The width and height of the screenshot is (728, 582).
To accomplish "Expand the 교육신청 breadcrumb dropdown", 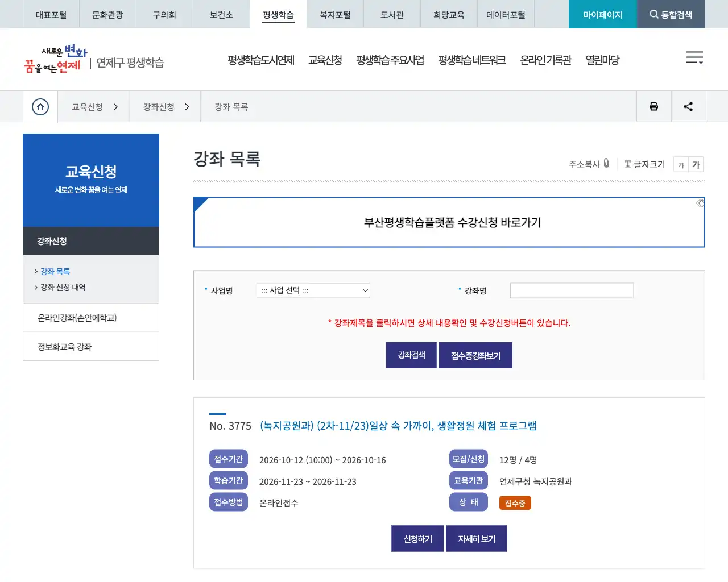I will [95, 107].
